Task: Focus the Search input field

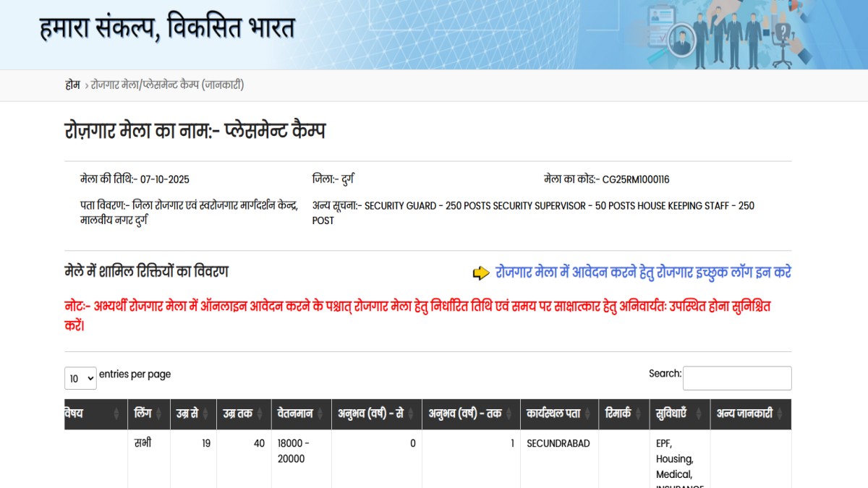Action: pyautogui.click(x=736, y=378)
